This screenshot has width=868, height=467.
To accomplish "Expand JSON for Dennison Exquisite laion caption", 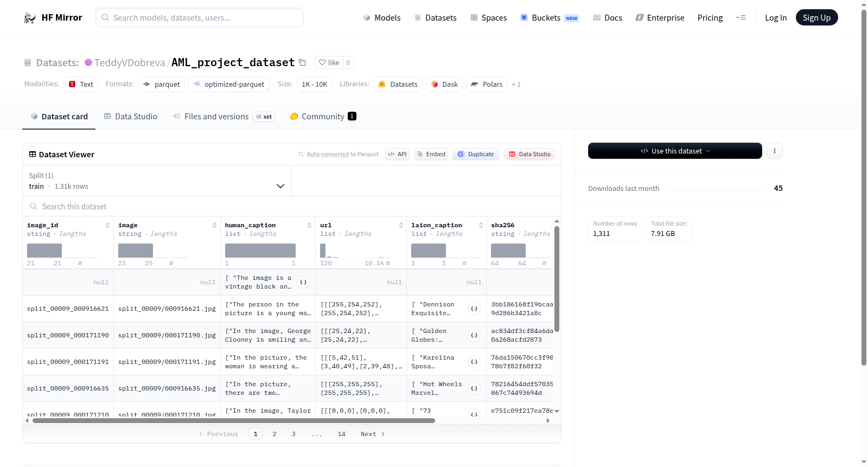I will [x=474, y=309].
